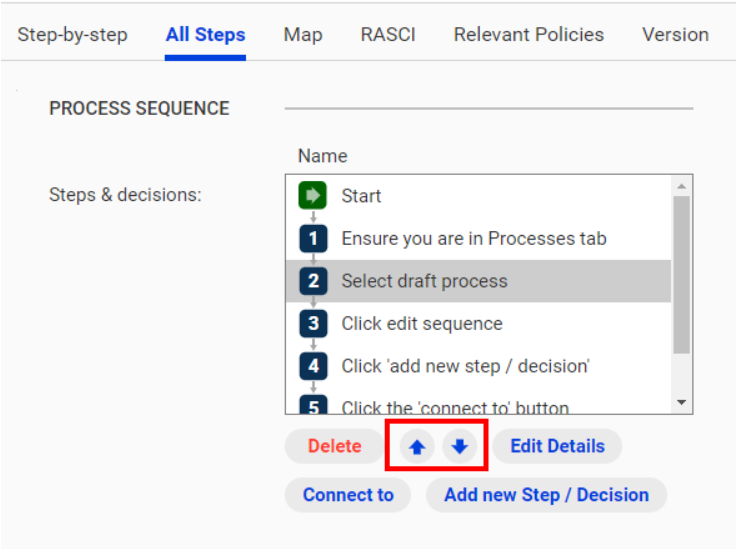The width and height of the screenshot is (736, 549).
Task: Click the move step down arrow
Action: (x=459, y=446)
